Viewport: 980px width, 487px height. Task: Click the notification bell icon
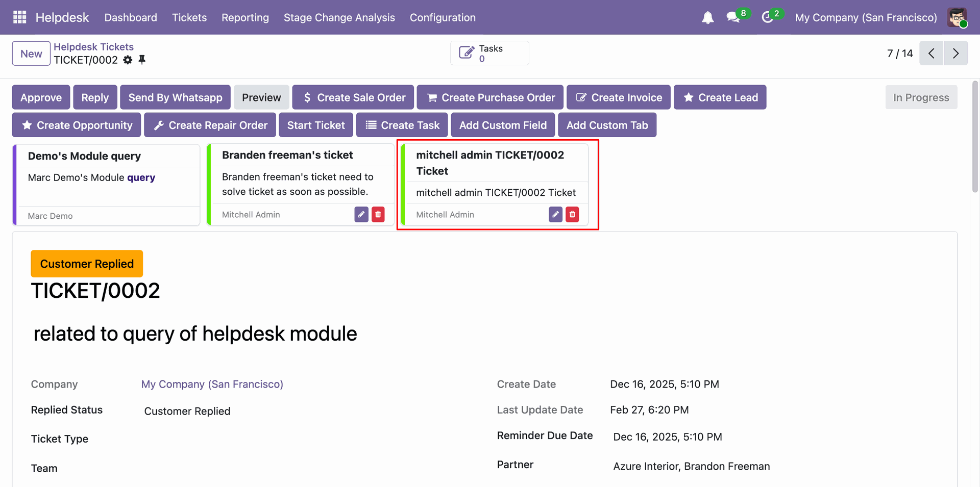pos(707,18)
